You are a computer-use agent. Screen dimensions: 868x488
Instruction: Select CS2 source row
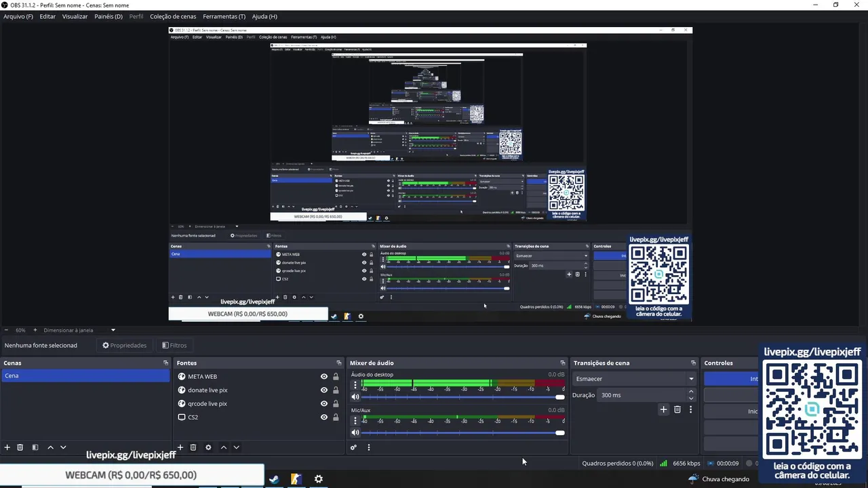258,418
